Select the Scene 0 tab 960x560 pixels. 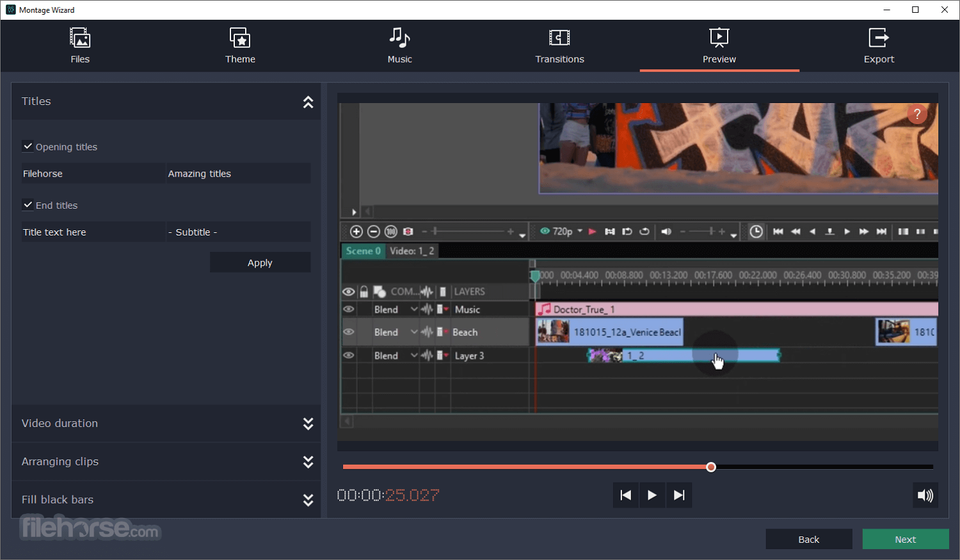[363, 251]
